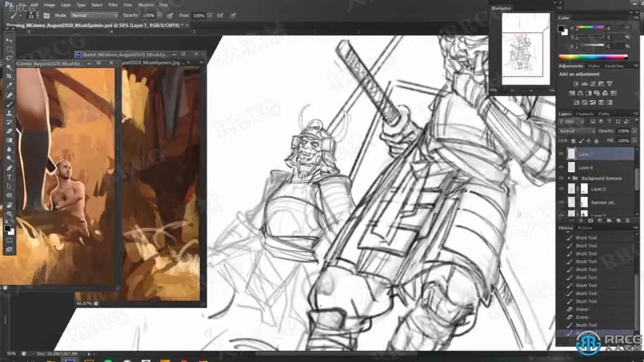The height and width of the screenshot is (362, 644).
Task: Open the brush blending Mode dropdown
Action: point(94,16)
